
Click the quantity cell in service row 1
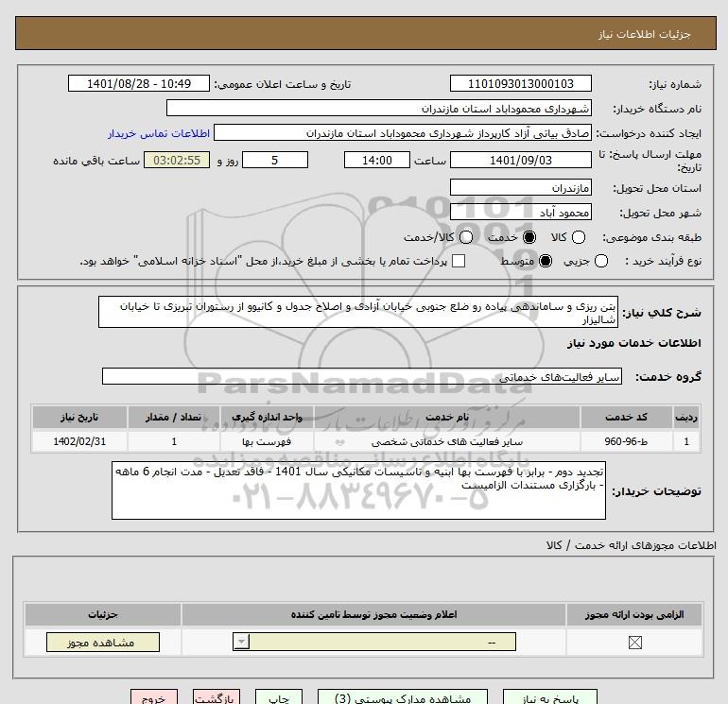[174, 441]
